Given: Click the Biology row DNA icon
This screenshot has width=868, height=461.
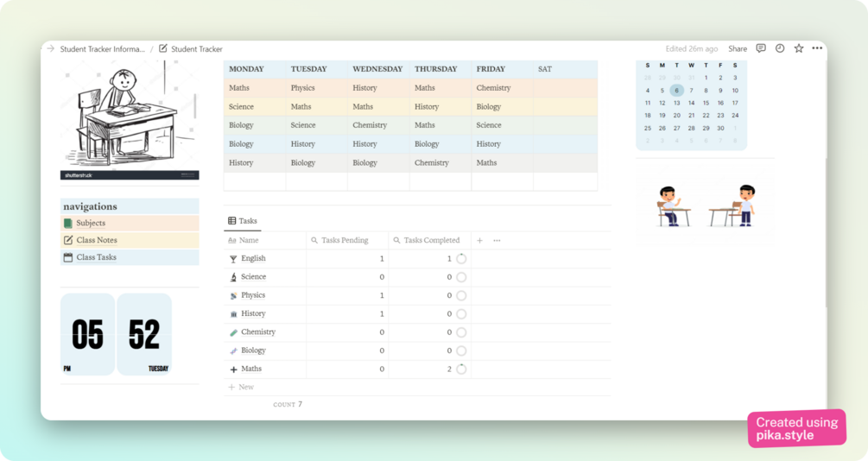Looking at the screenshot, I should (x=233, y=350).
